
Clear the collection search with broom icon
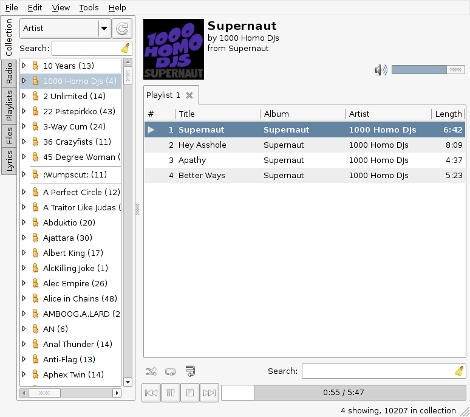click(x=126, y=48)
